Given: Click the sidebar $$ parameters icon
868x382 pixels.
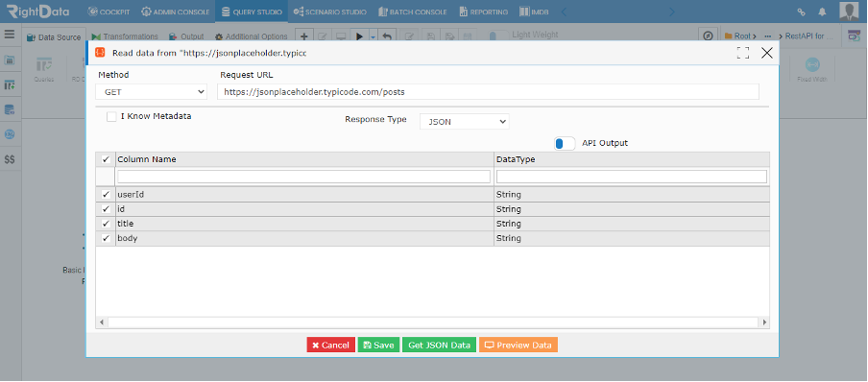Looking at the screenshot, I should click(10, 159).
